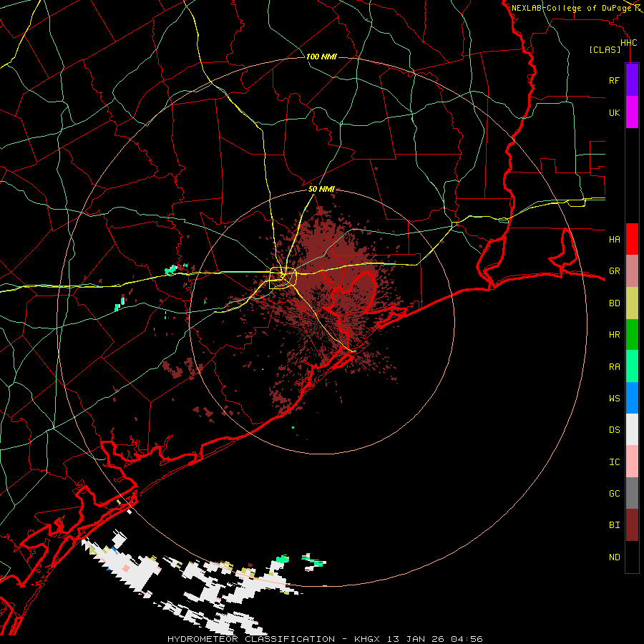Click the BD legend label

614,303
